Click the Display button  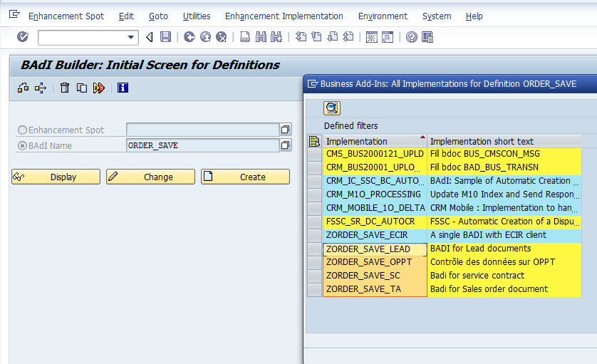pos(56,177)
